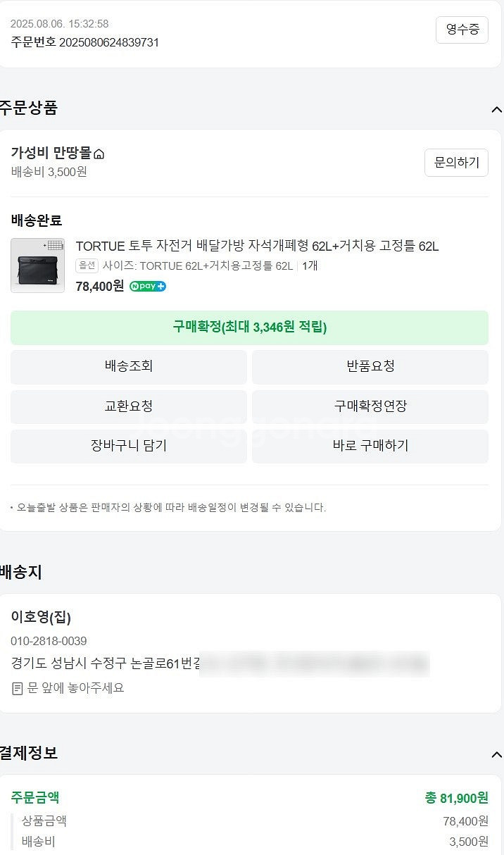Request a return with 반품요청

point(370,366)
